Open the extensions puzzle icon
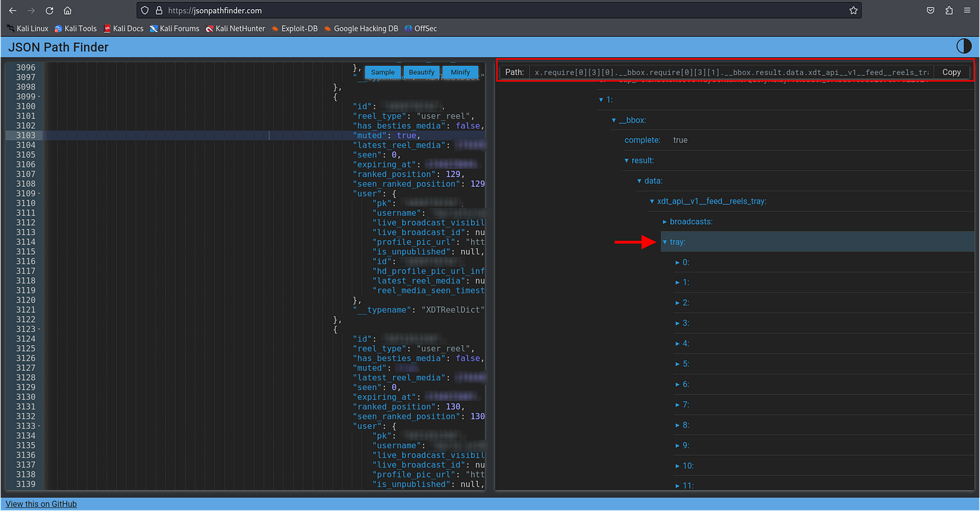Image resolution: width=980 pixels, height=511 pixels. point(949,10)
